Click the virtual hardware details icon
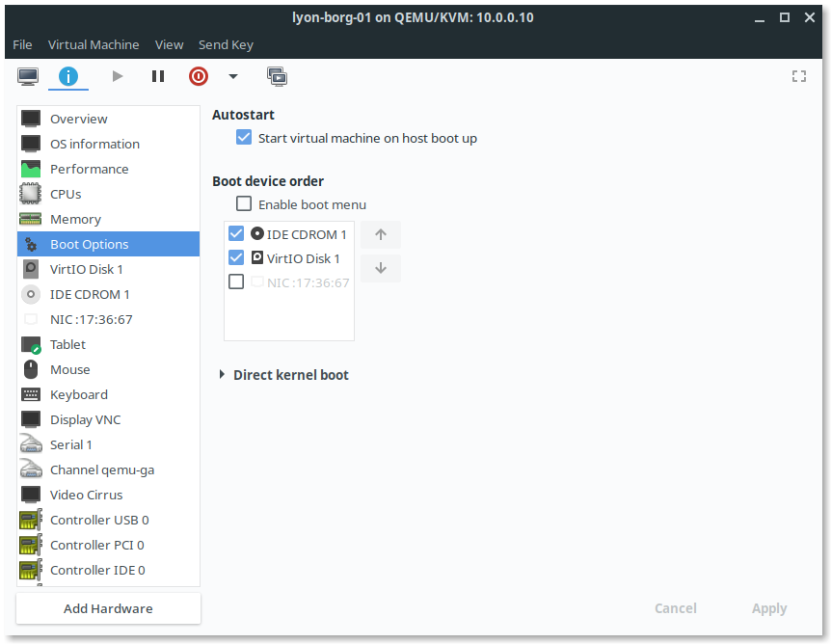Image resolution: width=831 pixels, height=644 pixels. coord(68,76)
